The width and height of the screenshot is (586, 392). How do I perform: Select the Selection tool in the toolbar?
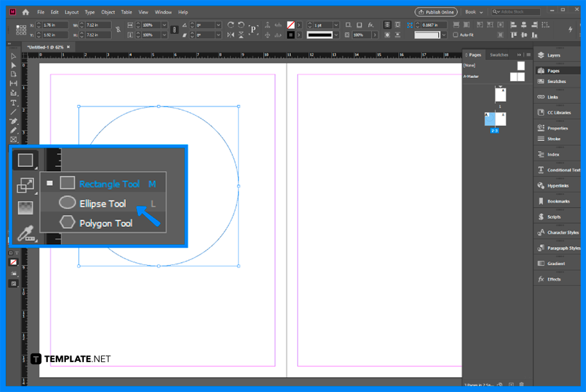13,56
